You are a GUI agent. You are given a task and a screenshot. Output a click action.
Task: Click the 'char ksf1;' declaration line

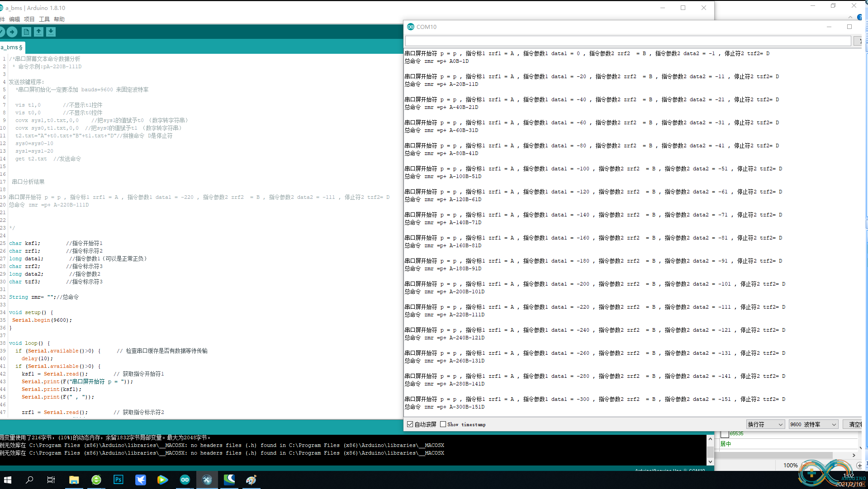pyautogui.click(x=24, y=243)
